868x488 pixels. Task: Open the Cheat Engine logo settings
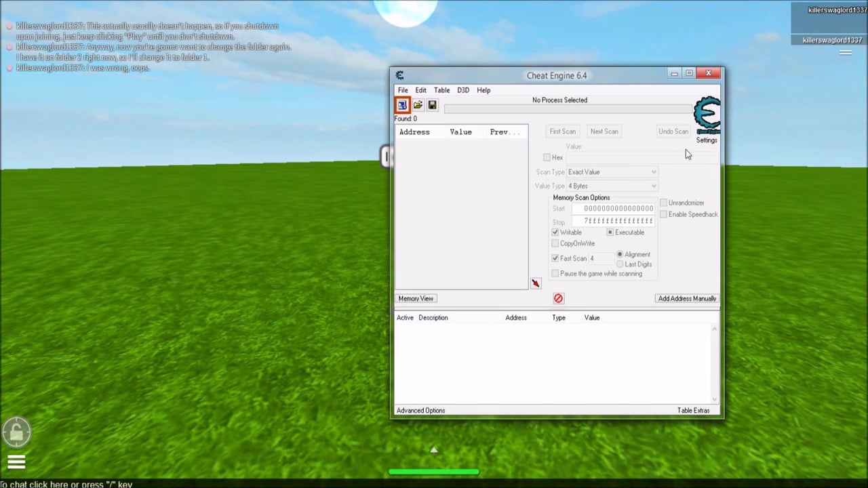(x=707, y=115)
